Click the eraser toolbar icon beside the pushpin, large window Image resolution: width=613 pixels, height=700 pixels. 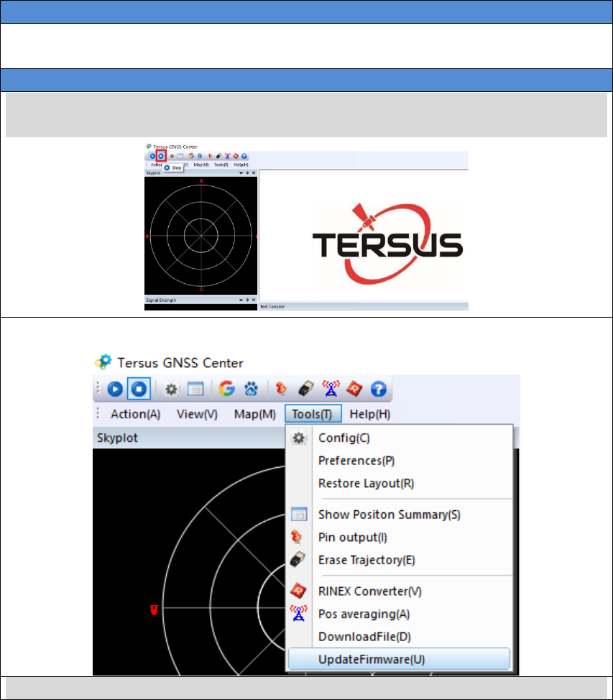pos(306,388)
